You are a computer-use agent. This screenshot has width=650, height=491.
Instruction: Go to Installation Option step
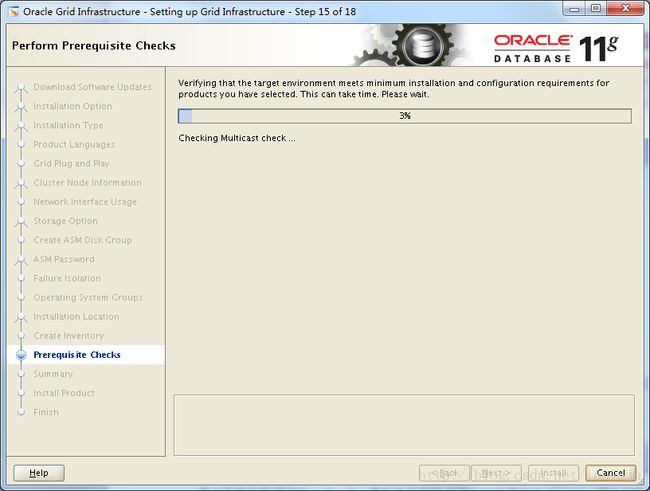(x=73, y=106)
